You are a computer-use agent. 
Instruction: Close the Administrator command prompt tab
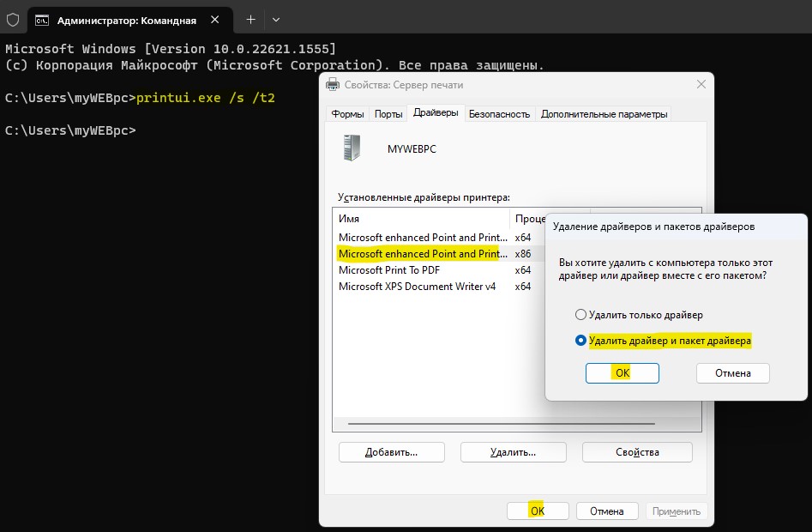215,20
